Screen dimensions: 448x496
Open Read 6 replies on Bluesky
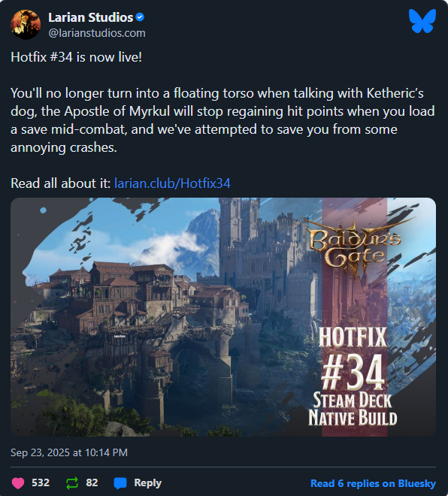pyautogui.click(x=373, y=483)
